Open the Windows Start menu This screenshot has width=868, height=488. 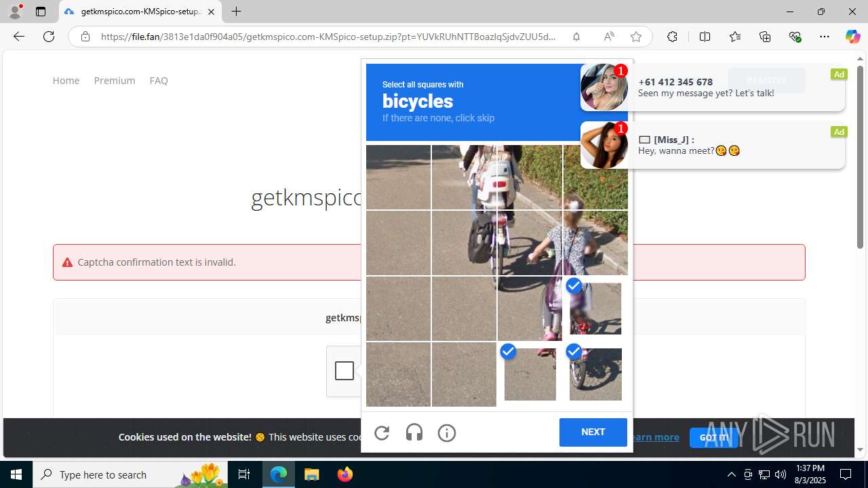[x=16, y=474]
